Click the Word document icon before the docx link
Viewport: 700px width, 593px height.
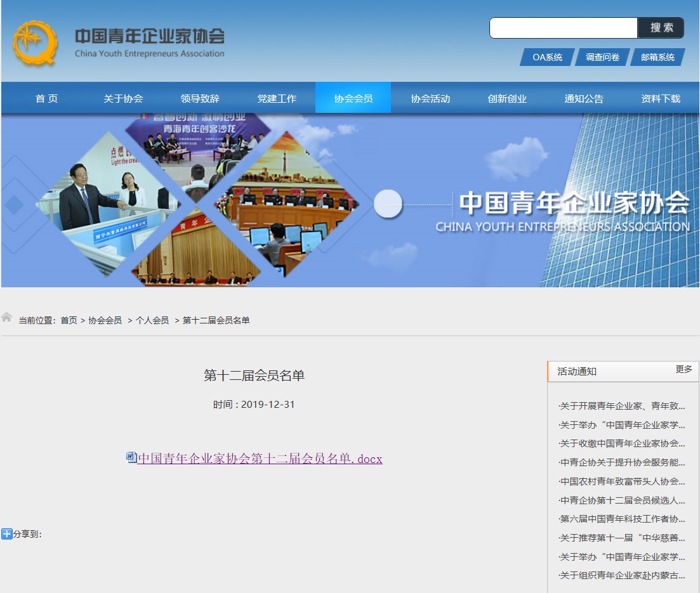click(x=131, y=457)
